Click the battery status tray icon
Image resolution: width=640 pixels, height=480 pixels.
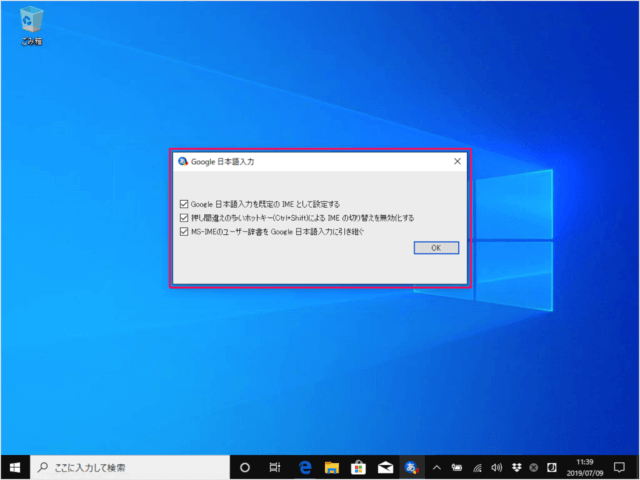pos(456,468)
